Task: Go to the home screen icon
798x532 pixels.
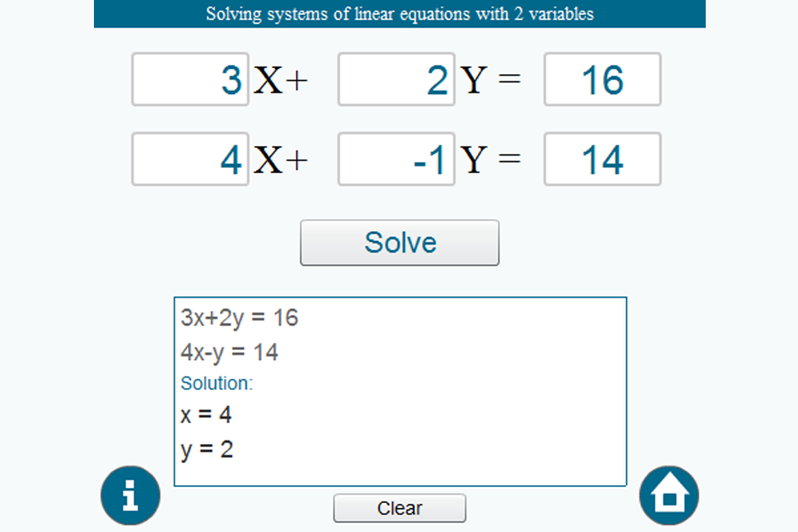Action: pyautogui.click(x=668, y=496)
